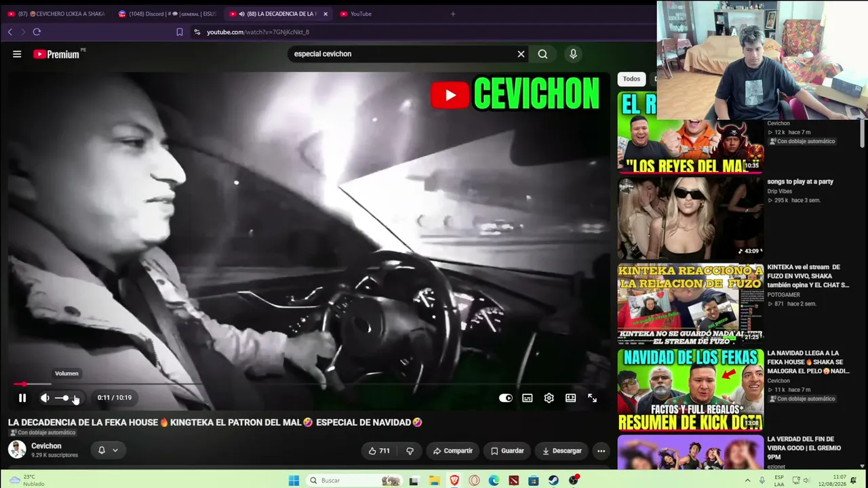This screenshot has width=868, height=488.
Task: Open the Cevichon channel avatar
Action: (17, 449)
